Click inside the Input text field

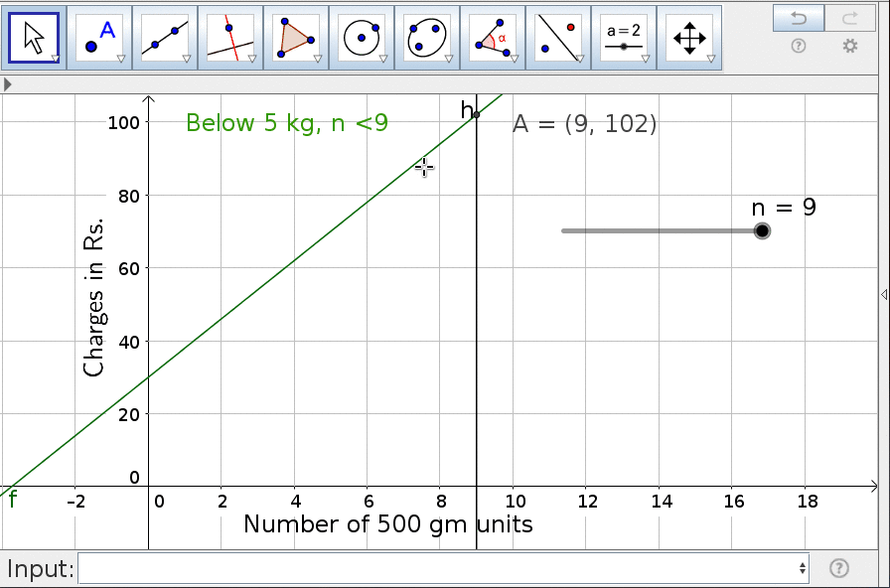[437, 569]
